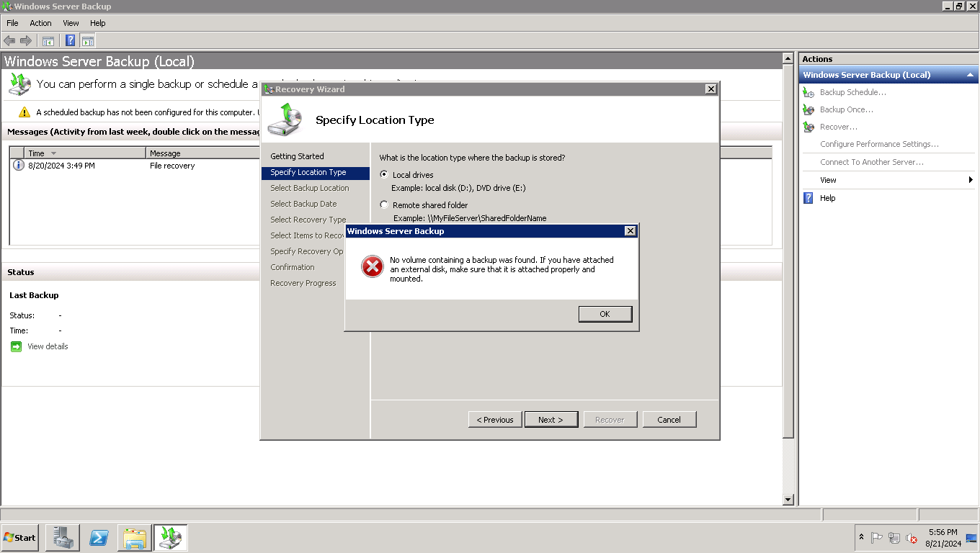Image resolution: width=980 pixels, height=553 pixels.
Task: Open the Start menu
Action: (19, 537)
